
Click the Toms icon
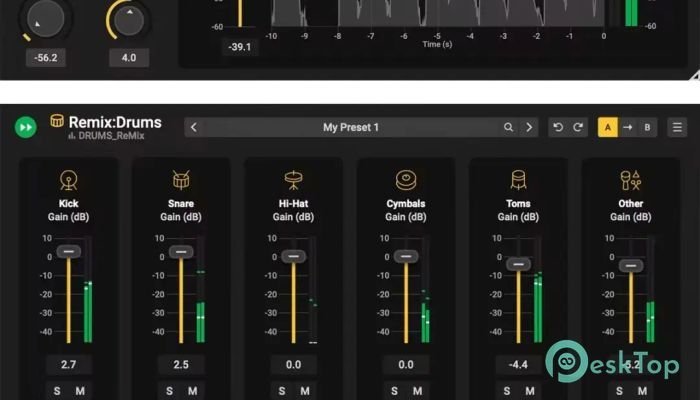tap(518, 181)
